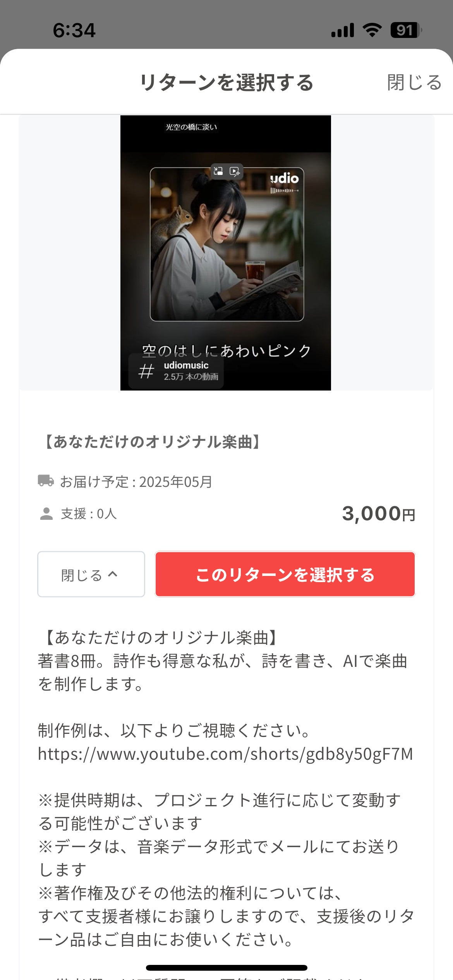Tap the Wi-Fi status icon

coord(372,30)
